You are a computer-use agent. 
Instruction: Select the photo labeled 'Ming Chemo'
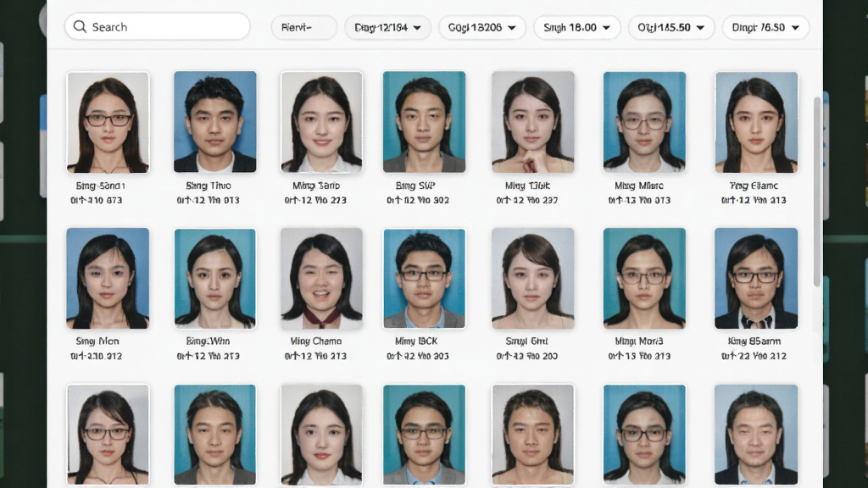click(x=321, y=278)
